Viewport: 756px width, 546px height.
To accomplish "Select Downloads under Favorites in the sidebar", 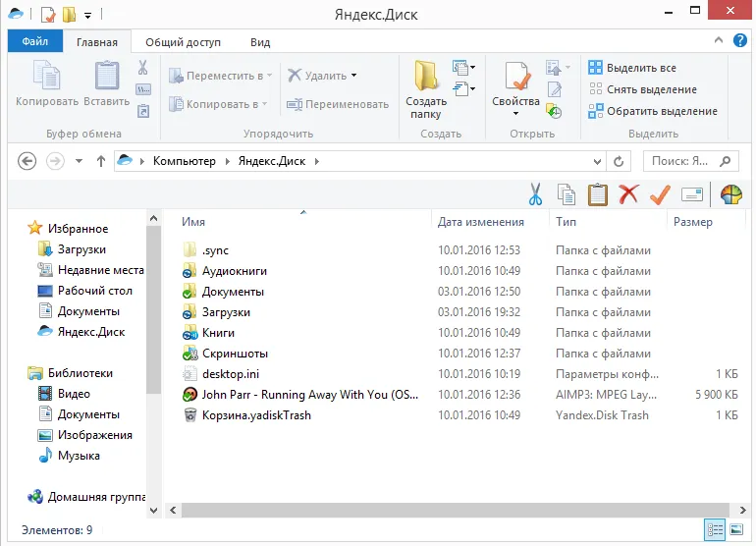I will (73, 249).
